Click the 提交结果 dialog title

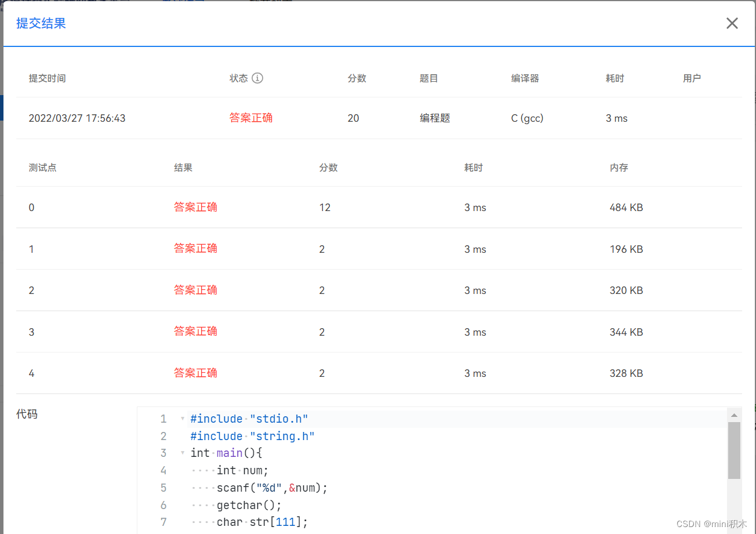point(41,23)
